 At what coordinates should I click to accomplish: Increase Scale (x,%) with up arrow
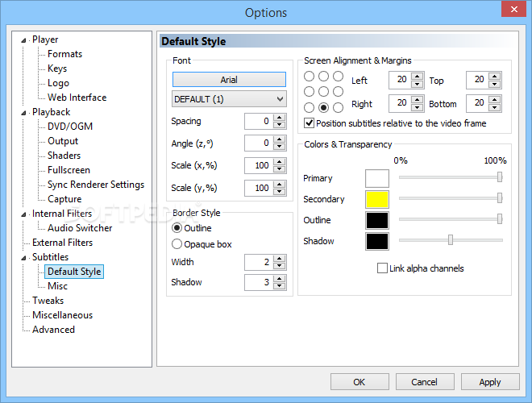[279, 162]
